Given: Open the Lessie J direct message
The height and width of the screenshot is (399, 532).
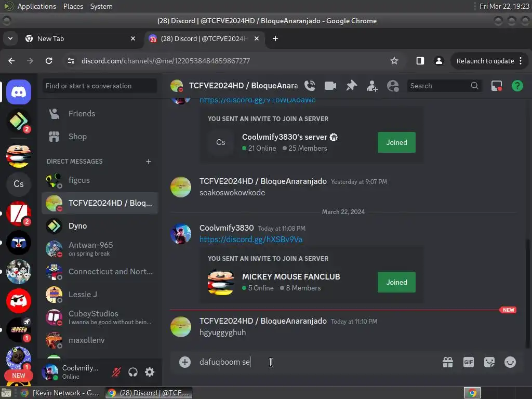Looking at the screenshot, I should coord(100,295).
